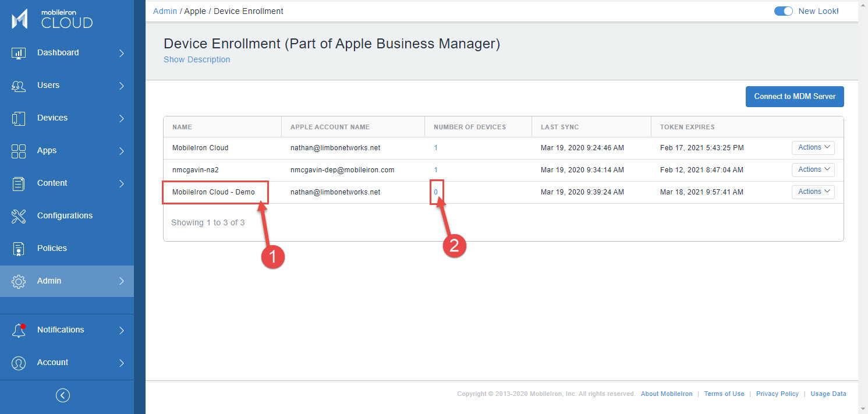
Task: Toggle the New Look switch
Action: point(783,10)
